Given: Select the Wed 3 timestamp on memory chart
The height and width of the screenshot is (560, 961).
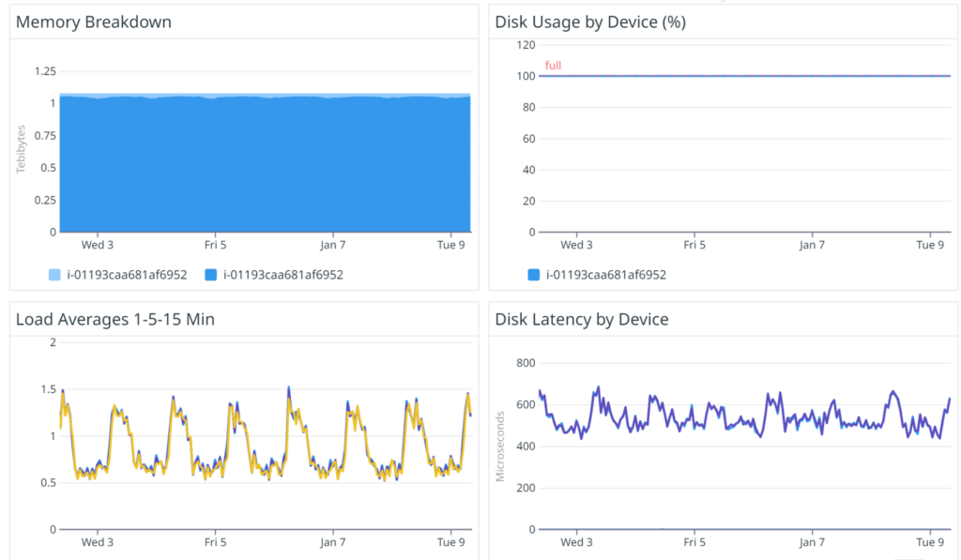Looking at the screenshot, I should click(97, 244).
